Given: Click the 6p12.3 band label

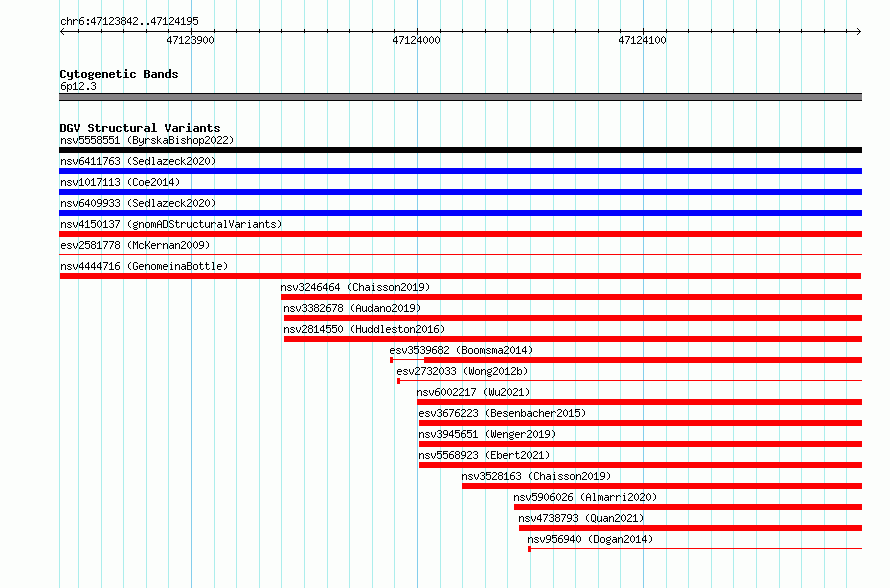Looking at the screenshot, I should tap(78, 86).
